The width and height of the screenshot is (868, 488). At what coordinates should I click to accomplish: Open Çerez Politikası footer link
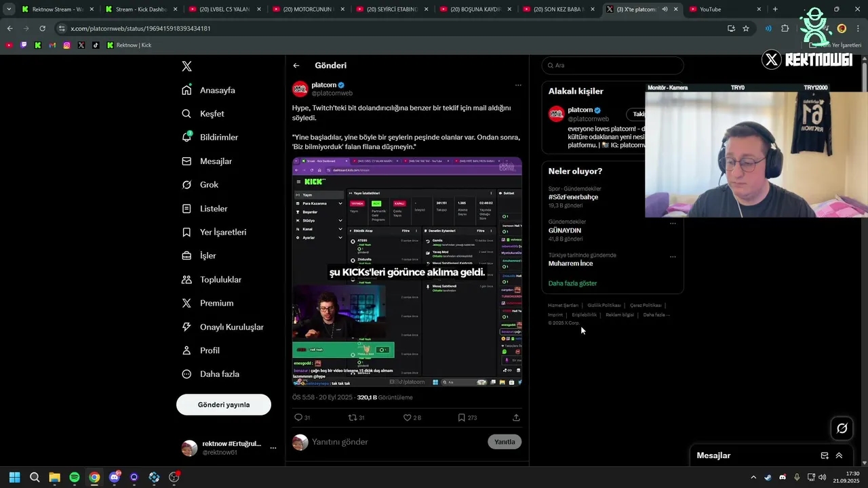click(646, 306)
